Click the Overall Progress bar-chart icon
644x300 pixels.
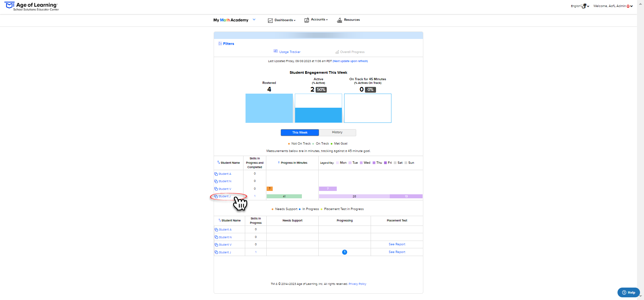[x=337, y=52]
